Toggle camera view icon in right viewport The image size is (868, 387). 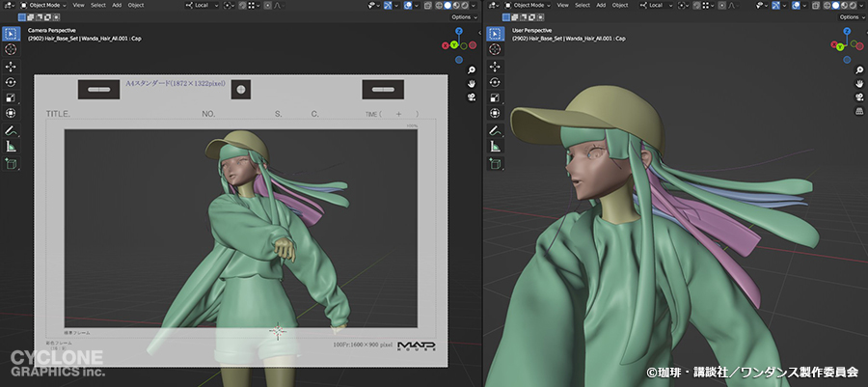point(857,97)
